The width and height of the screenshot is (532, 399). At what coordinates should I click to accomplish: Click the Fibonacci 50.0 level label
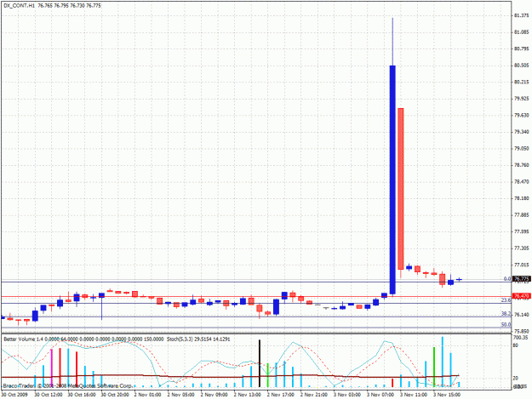[506, 324]
